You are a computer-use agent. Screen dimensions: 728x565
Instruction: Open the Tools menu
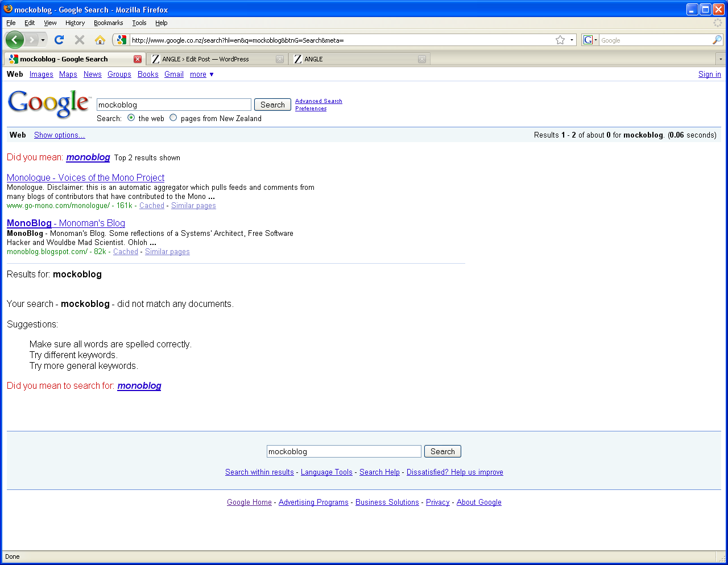point(139,23)
